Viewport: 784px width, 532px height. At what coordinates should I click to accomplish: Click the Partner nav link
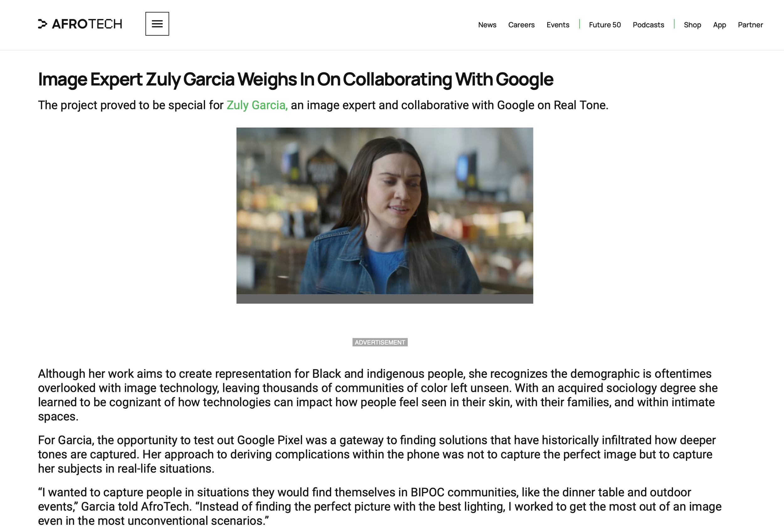[x=750, y=25]
